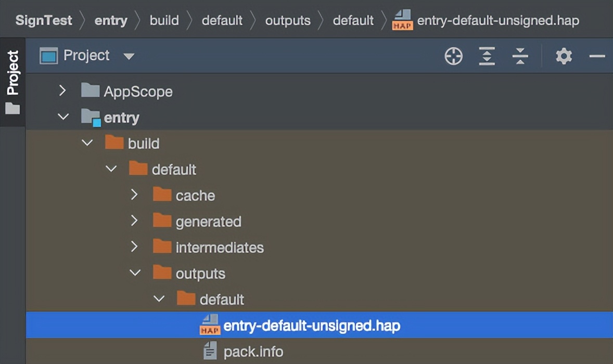The height and width of the screenshot is (364, 613).
Task: Click the Collapse All icon in toolbar
Action: coord(520,56)
